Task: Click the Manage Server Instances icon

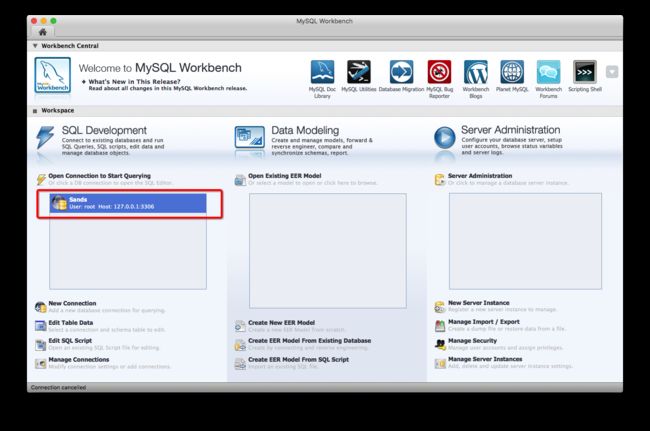Action: pos(440,363)
